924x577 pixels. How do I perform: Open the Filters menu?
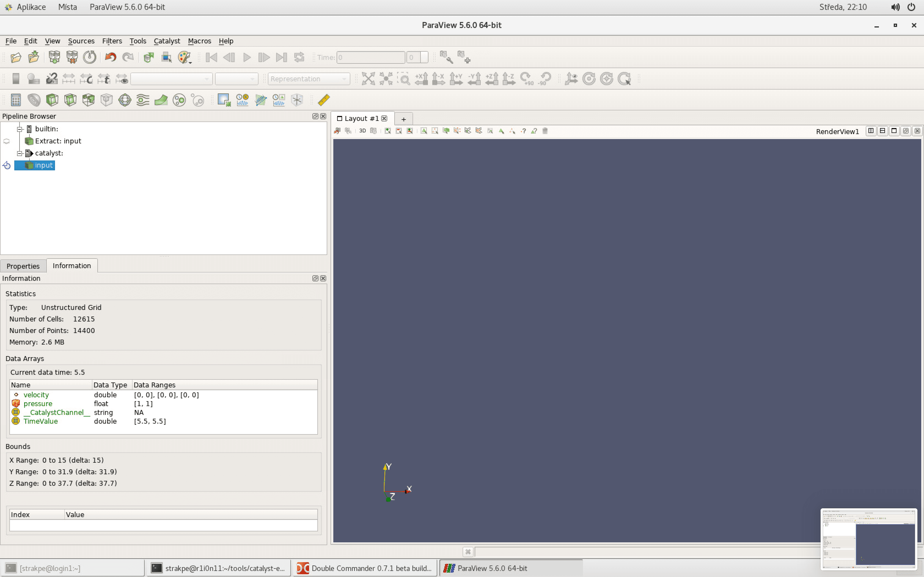click(112, 41)
